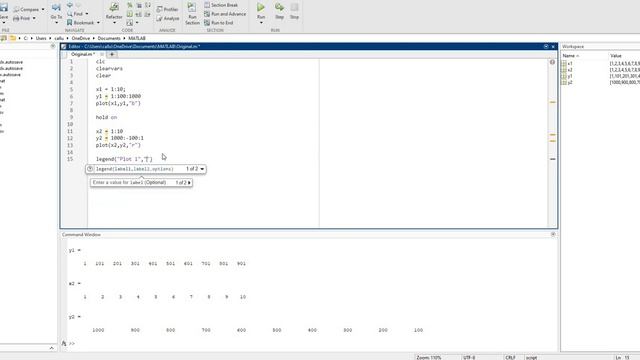Navigate back with the blue back arrow

tap(70, 5)
